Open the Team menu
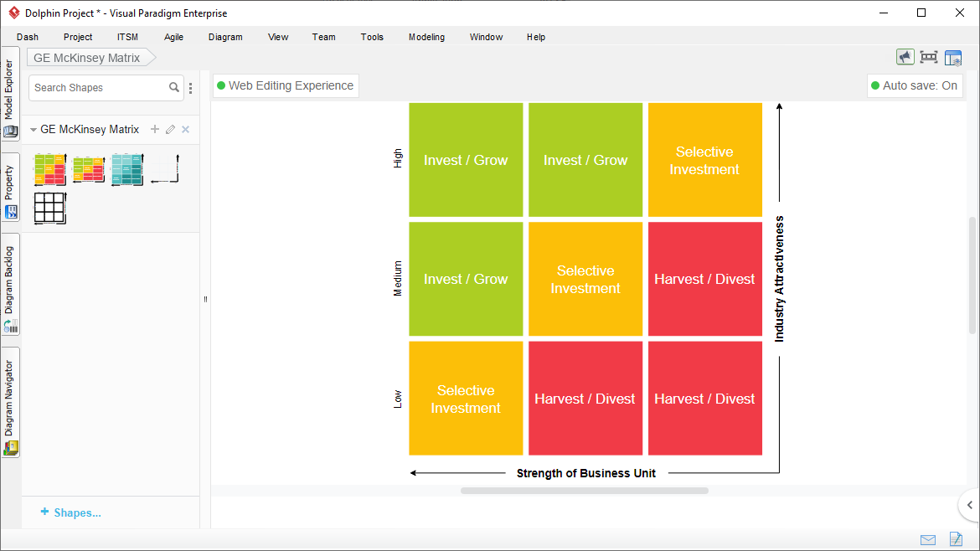This screenshot has height=551, width=980. click(324, 37)
